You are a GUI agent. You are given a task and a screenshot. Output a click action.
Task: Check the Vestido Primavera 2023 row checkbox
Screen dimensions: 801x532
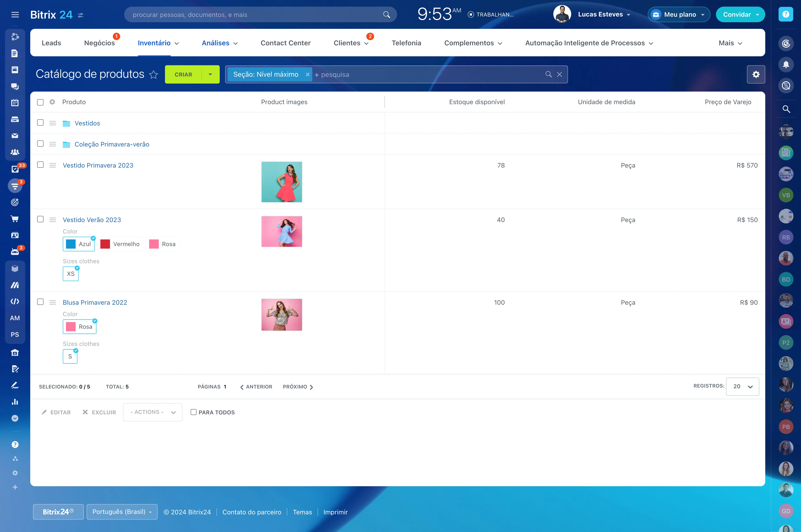coord(40,165)
